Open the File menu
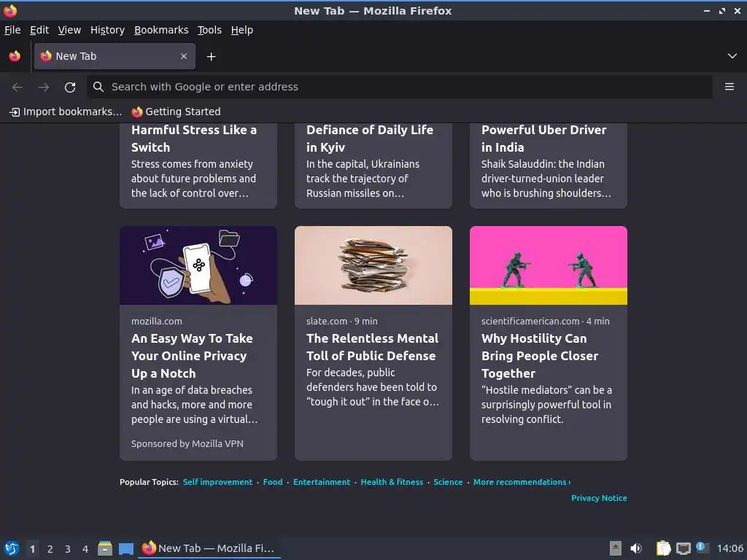Image resolution: width=747 pixels, height=560 pixels. click(x=12, y=30)
